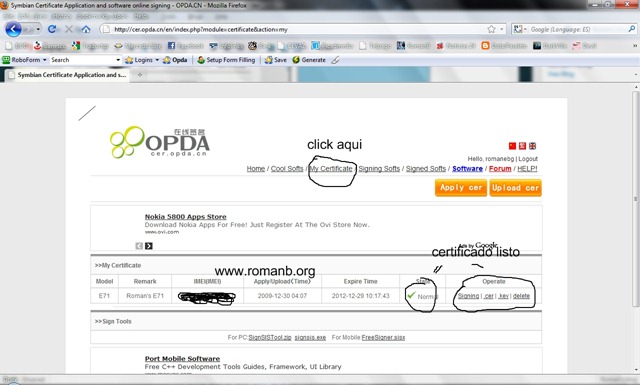The width and height of the screenshot is (640, 385).
Task: Click the orange Upload cer button
Action: pyautogui.click(x=516, y=188)
